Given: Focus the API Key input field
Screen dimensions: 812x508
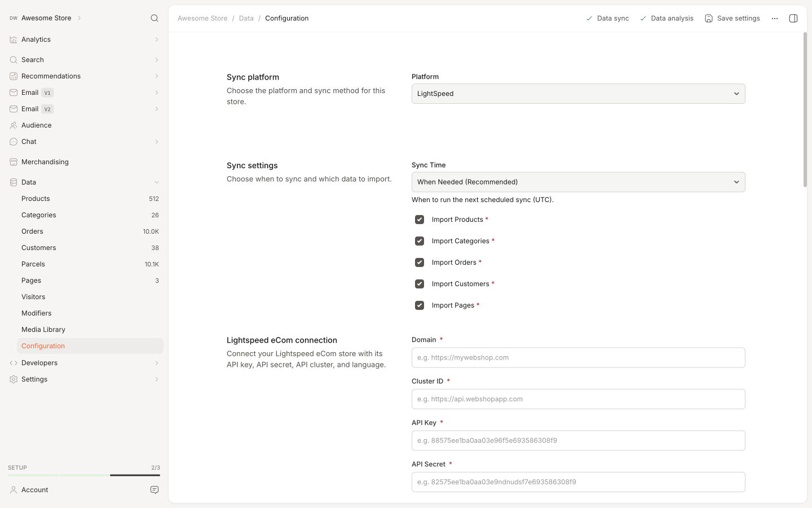Looking at the screenshot, I should click(x=578, y=441).
